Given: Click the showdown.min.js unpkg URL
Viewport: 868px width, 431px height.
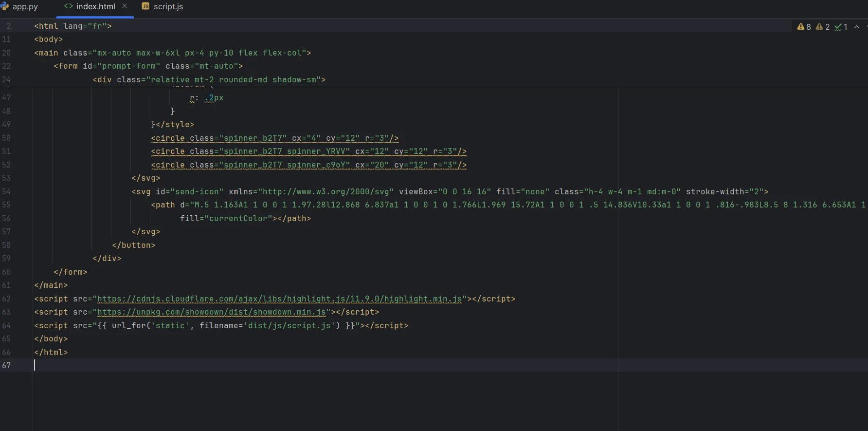Looking at the screenshot, I should (x=211, y=312).
